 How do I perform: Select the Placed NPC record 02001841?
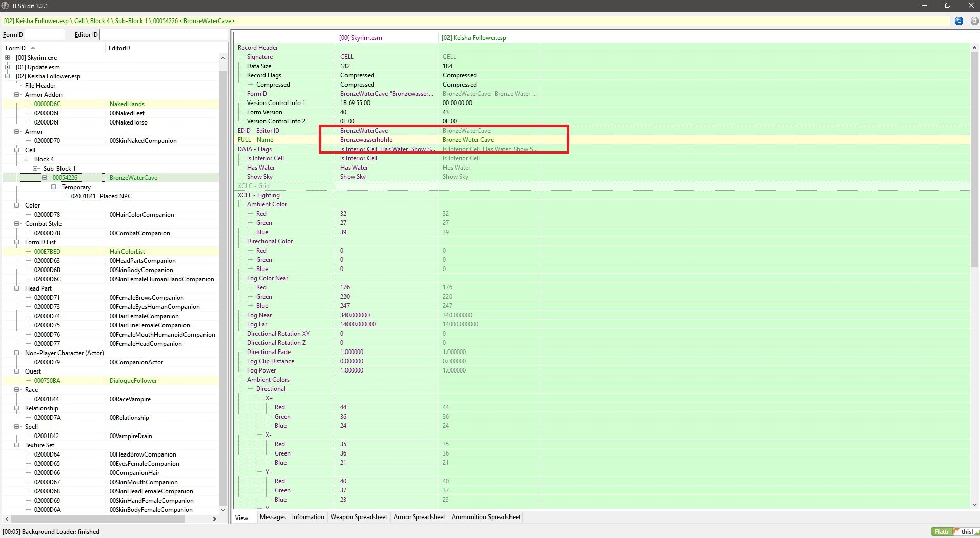pos(111,196)
